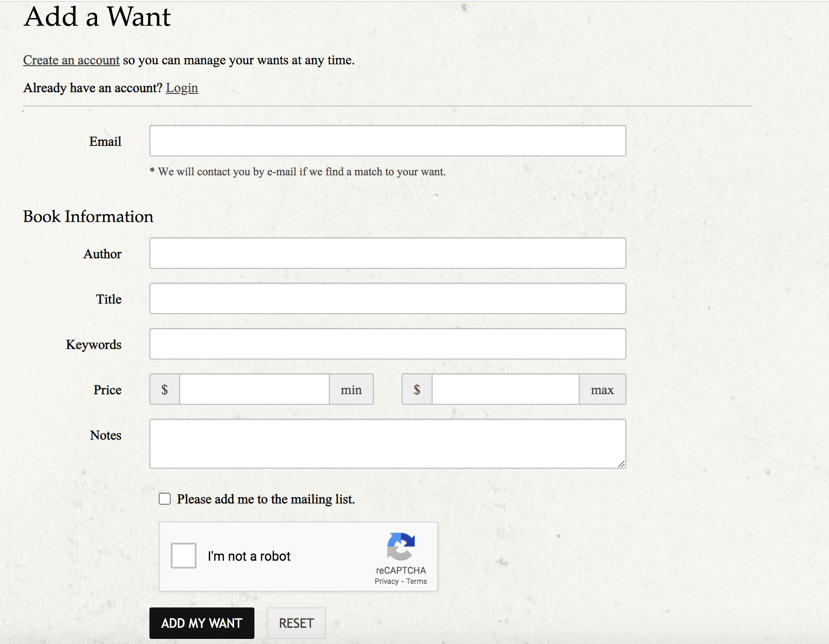Open the reCAPTCHA Terms link
This screenshot has height=644, width=829.
pyautogui.click(x=416, y=582)
